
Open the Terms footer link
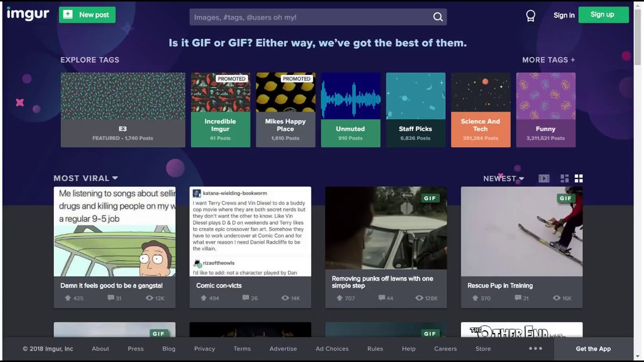(x=242, y=348)
